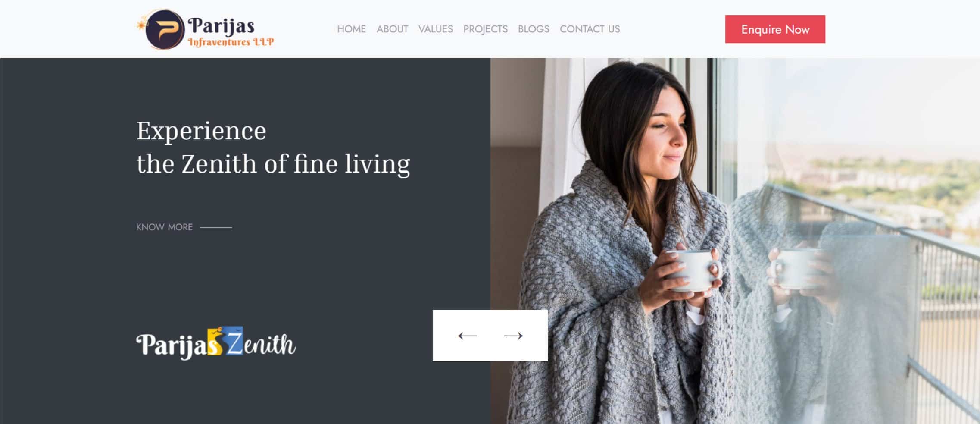This screenshot has width=980, height=424.
Task: Follow the Know More link
Action: 164,227
